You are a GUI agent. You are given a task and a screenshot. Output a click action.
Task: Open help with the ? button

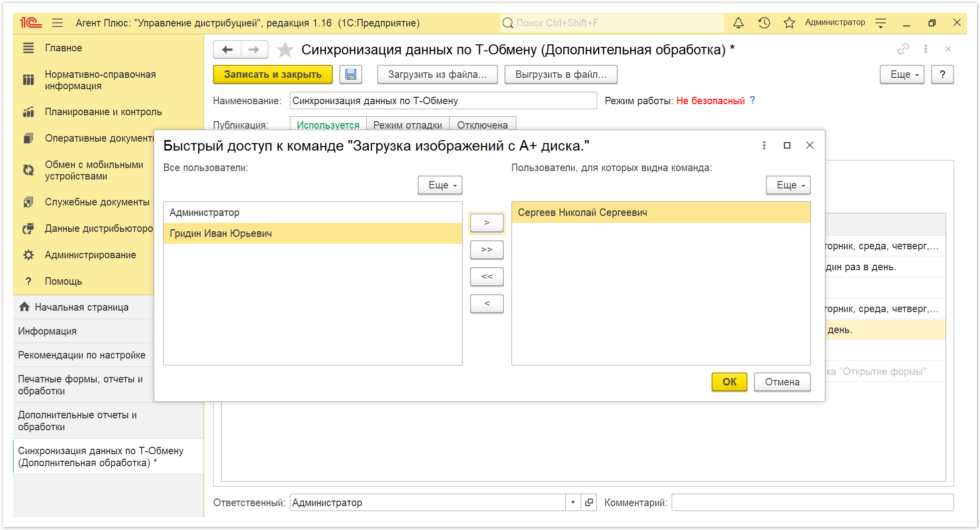tap(943, 74)
